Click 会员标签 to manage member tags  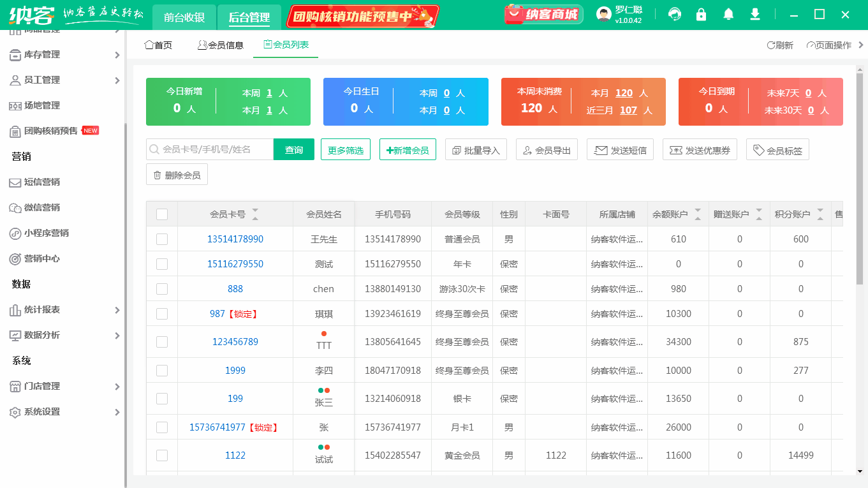point(777,149)
